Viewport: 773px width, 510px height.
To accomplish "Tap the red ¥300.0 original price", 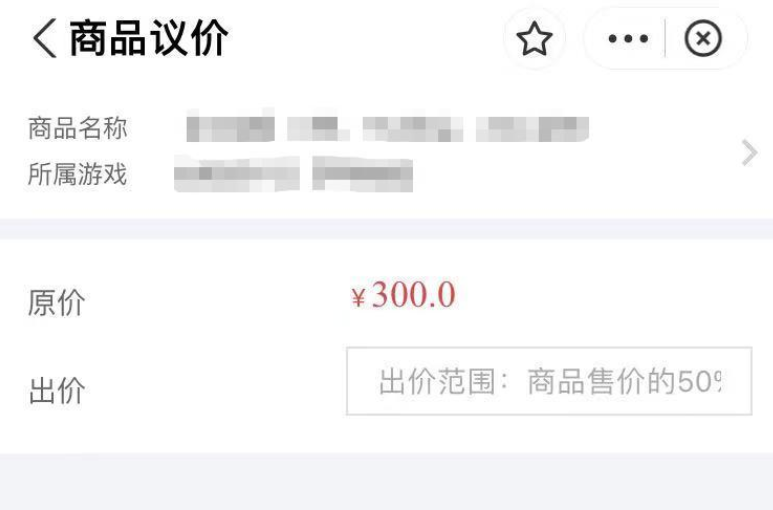I will [404, 295].
